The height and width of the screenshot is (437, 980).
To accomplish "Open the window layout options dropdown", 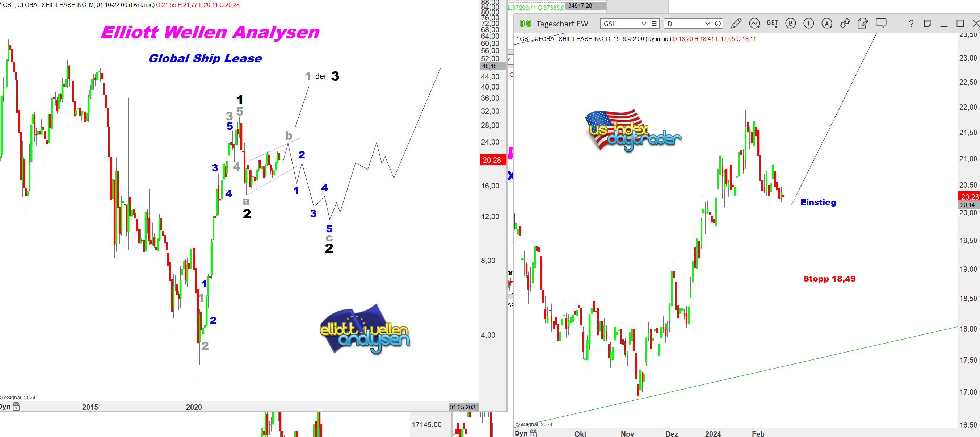I will click(928, 24).
